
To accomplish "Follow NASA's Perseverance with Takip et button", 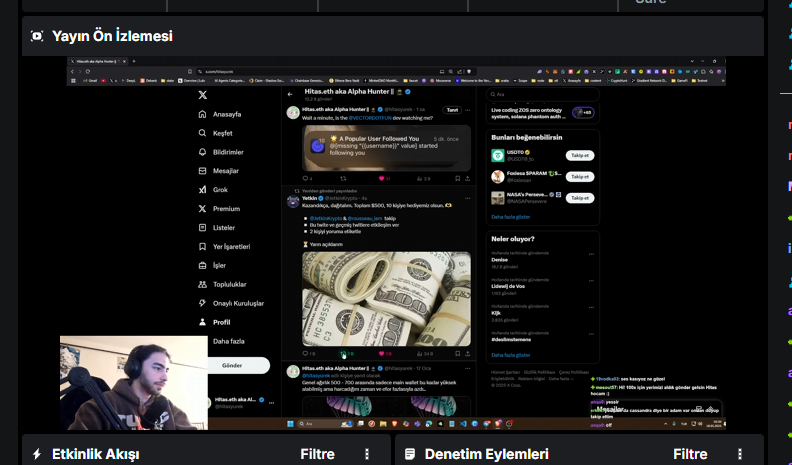I will click(x=580, y=198).
